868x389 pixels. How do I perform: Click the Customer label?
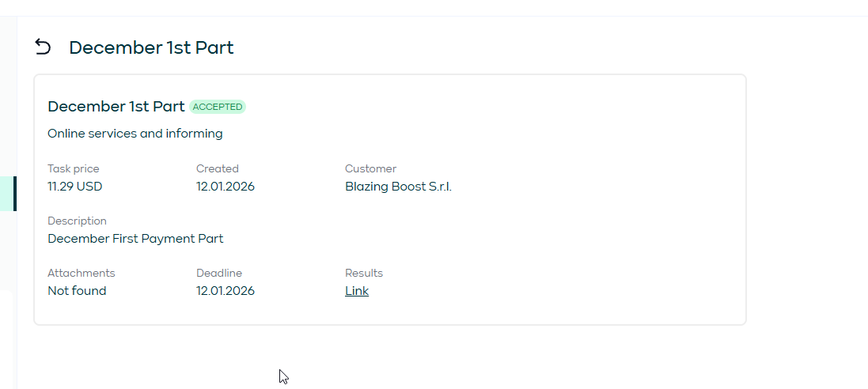point(370,168)
